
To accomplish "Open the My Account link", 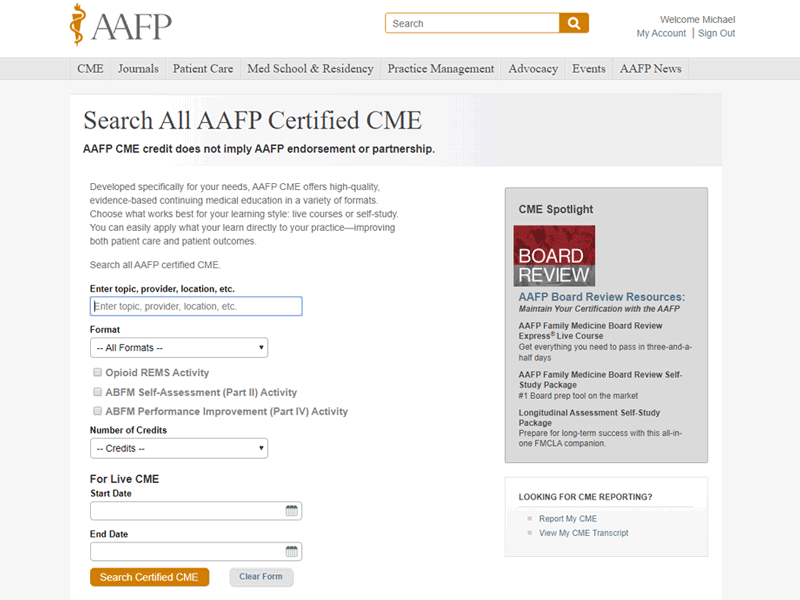I will click(x=661, y=33).
